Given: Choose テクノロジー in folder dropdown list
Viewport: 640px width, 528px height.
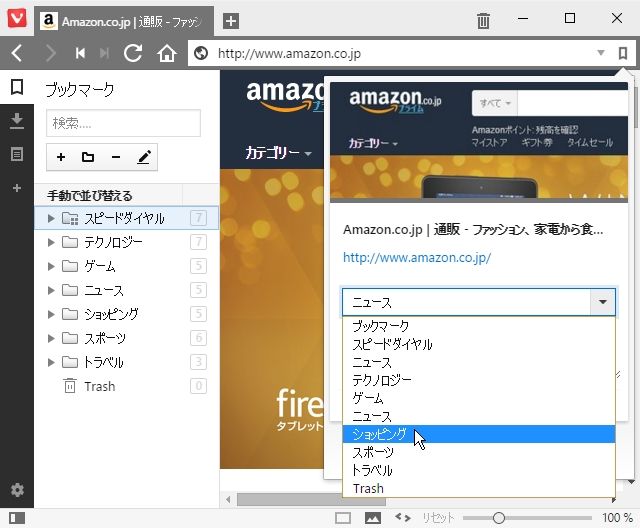Looking at the screenshot, I should (478, 380).
